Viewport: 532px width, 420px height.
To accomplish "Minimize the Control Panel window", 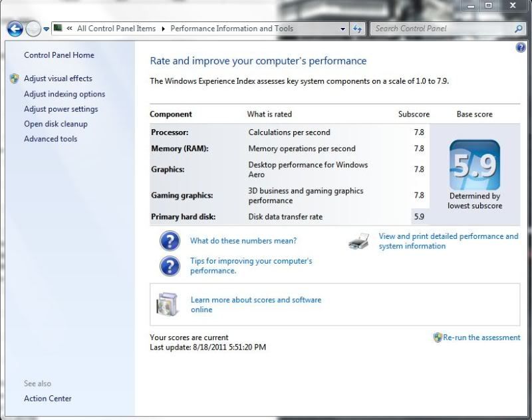I will point(471,6).
